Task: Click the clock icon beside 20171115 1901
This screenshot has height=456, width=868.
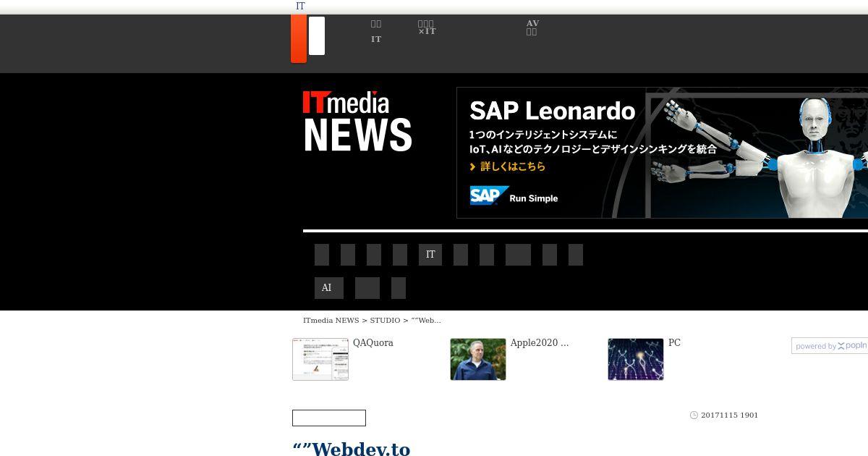Action: coord(694,415)
